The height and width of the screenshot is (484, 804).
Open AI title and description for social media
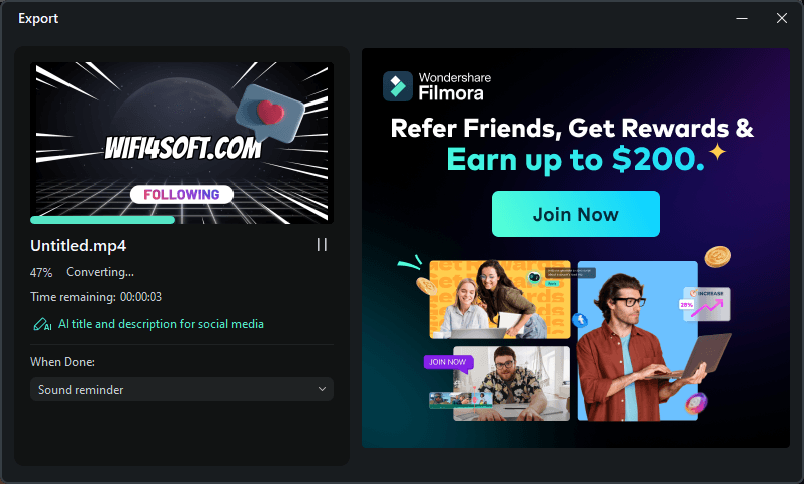pyautogui.click(x=160, y=324)
